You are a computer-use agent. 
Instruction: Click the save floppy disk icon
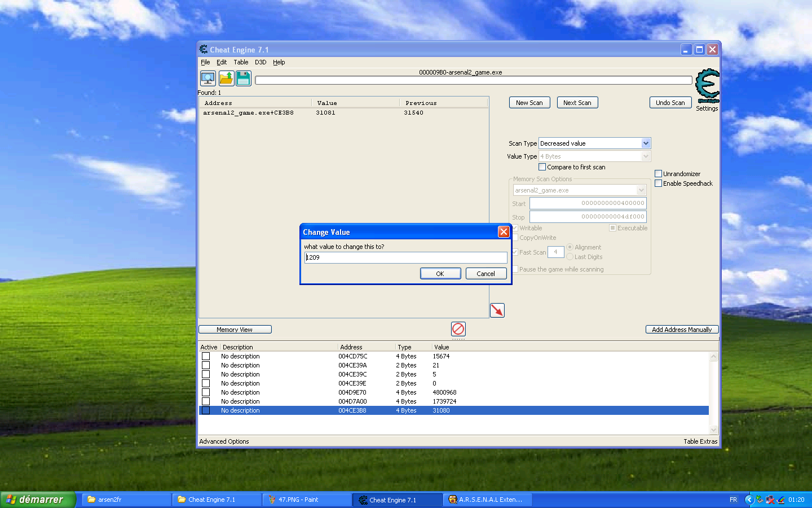[244, 78]
